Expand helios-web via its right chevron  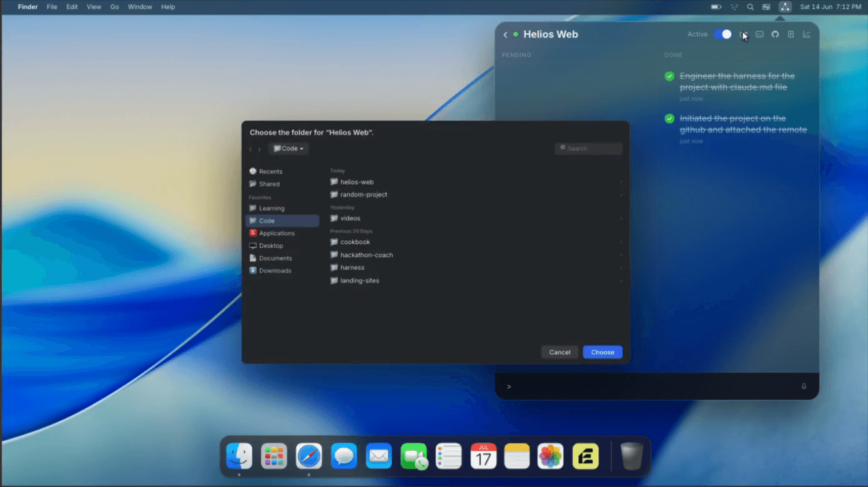621,182
